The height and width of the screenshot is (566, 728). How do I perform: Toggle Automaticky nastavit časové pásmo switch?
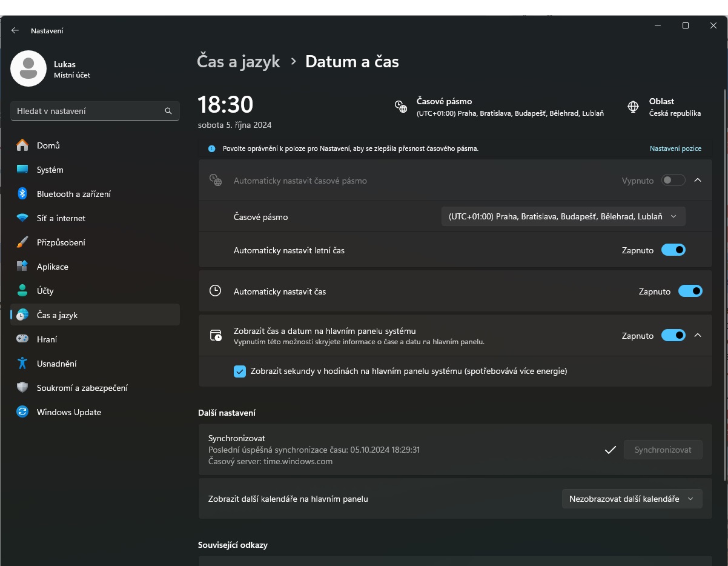[x=673, y=181]
